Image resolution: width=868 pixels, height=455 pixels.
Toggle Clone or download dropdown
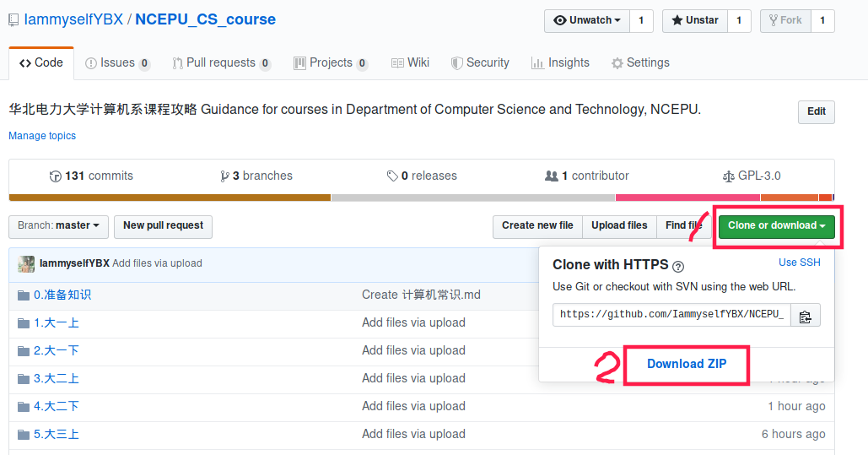[777, 227]
